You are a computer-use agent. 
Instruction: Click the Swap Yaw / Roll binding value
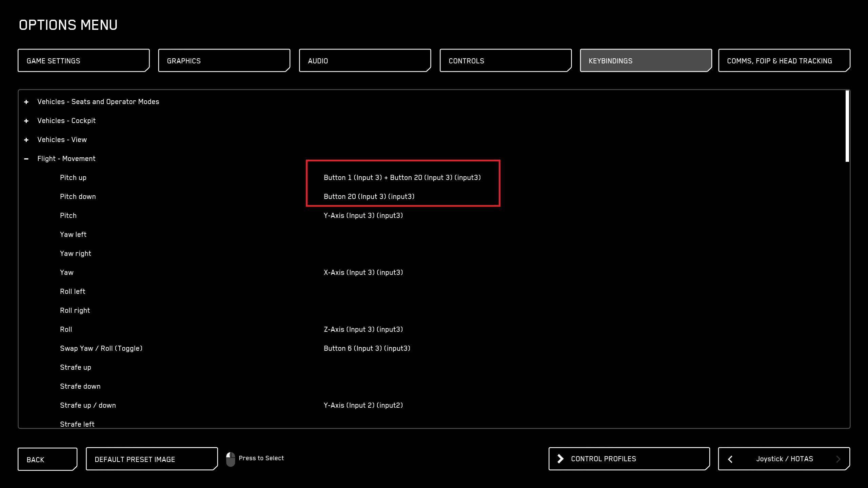pos(367,348)
